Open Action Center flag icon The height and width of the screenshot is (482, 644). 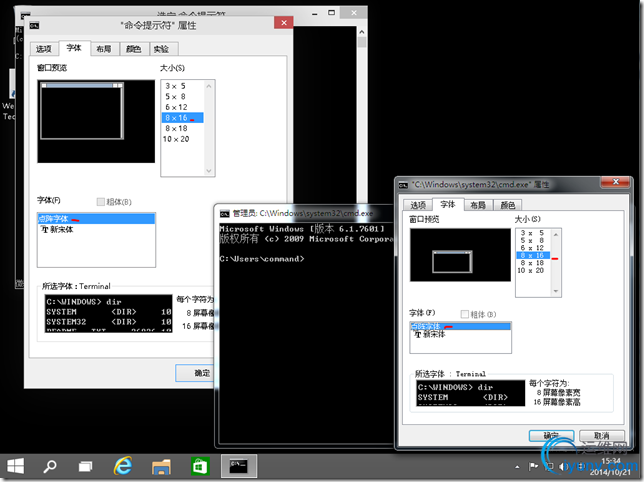pos(533,466)
